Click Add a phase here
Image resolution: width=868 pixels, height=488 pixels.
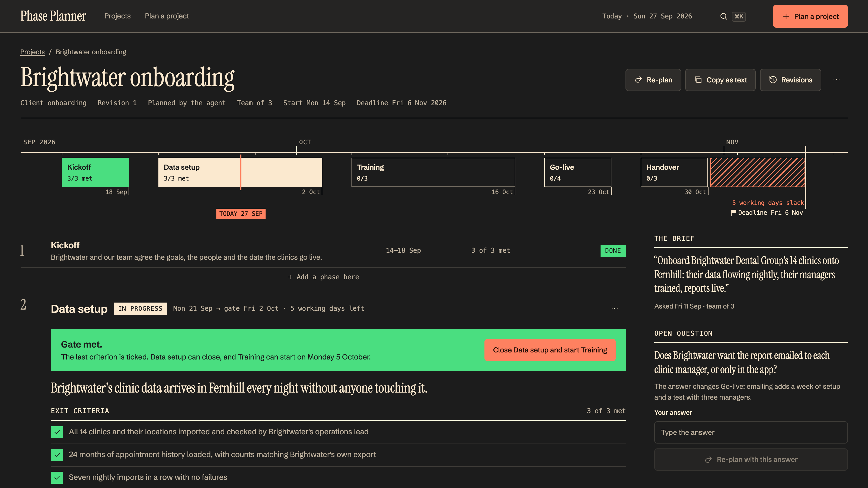323,277
